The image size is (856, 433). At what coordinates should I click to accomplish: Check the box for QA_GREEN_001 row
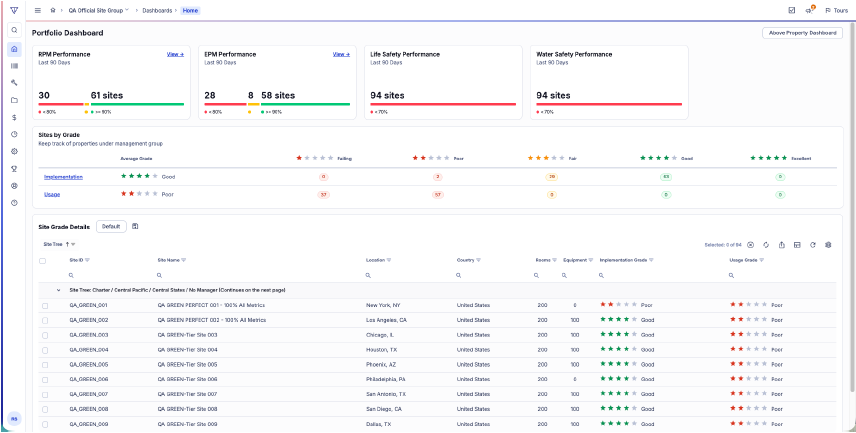45,306
